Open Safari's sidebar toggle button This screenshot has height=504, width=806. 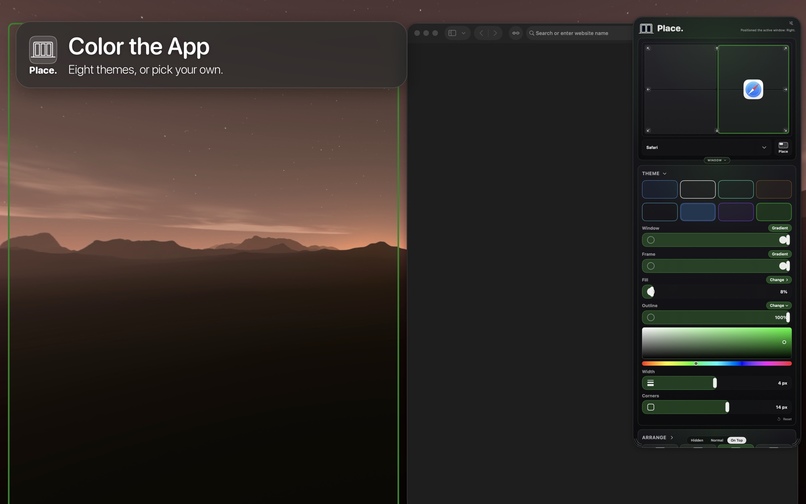pyautogui.click(x=452, y=33)
